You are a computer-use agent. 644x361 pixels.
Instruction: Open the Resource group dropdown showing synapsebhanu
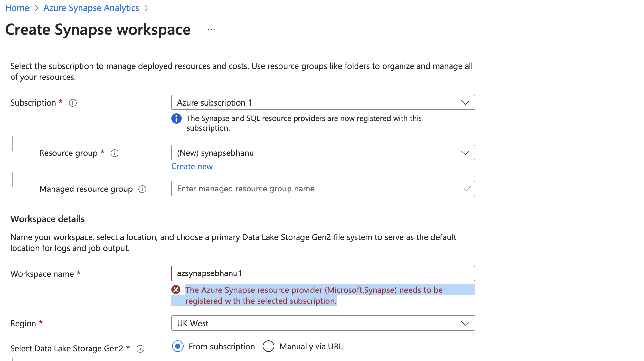[x=323, y=153]
